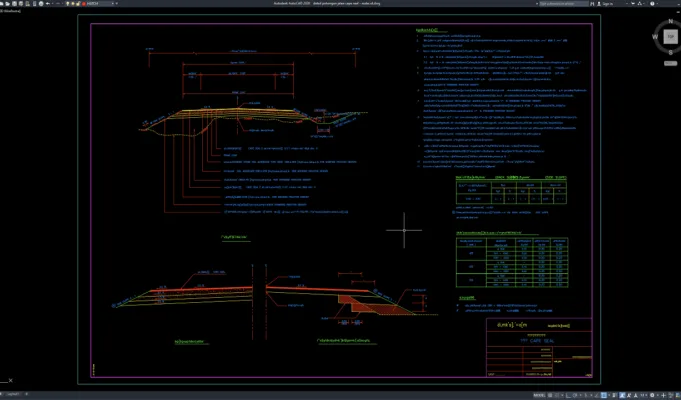The height and width of the screenshot is (400, 681).
Task: Click the Undo arrow icon
Action: click(48, 3)
